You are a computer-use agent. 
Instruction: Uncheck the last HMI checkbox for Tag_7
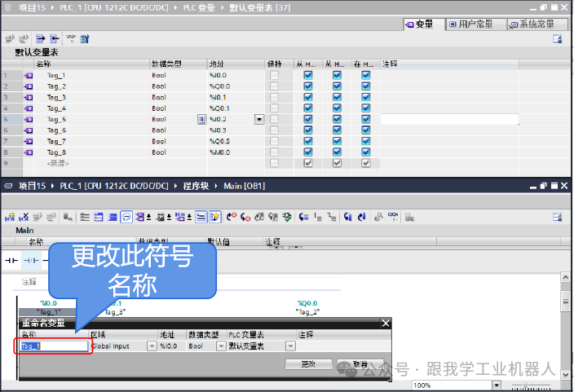[x=366, y=141]
